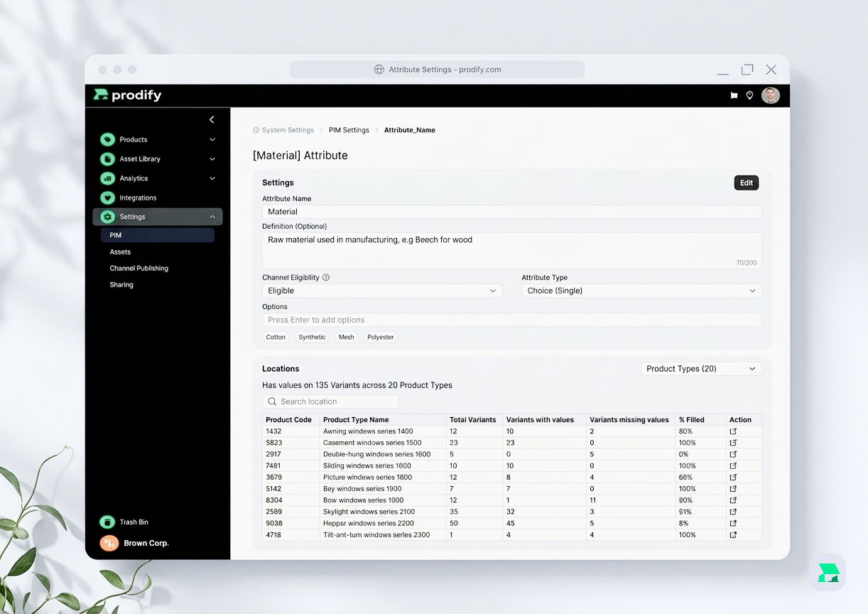Image resolution: width=868 pixels, height=614 pixels.
Task: Collapse the Settings sidebar section
Action: click(212, 217)
